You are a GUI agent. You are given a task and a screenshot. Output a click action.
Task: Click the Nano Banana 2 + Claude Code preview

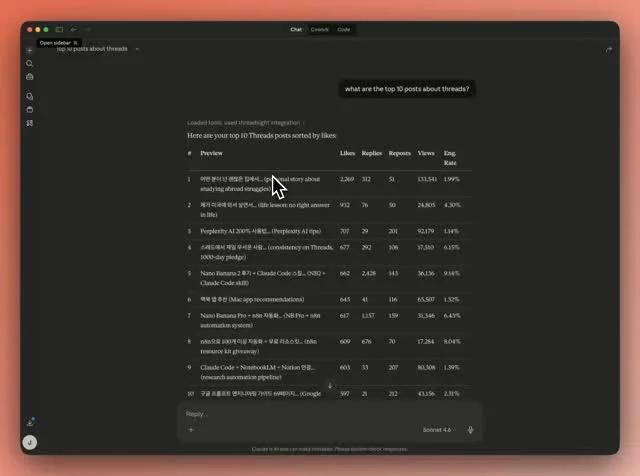(x=263, y=278)
